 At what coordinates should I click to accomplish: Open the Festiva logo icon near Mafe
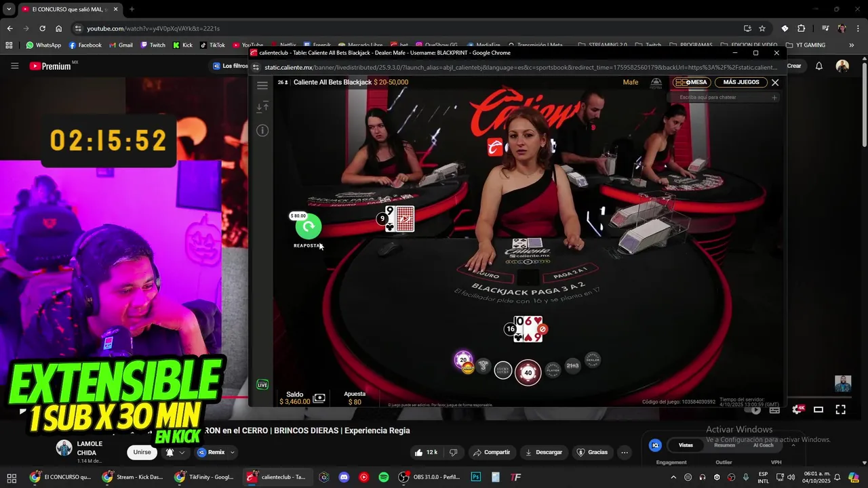tap(656, 83)
